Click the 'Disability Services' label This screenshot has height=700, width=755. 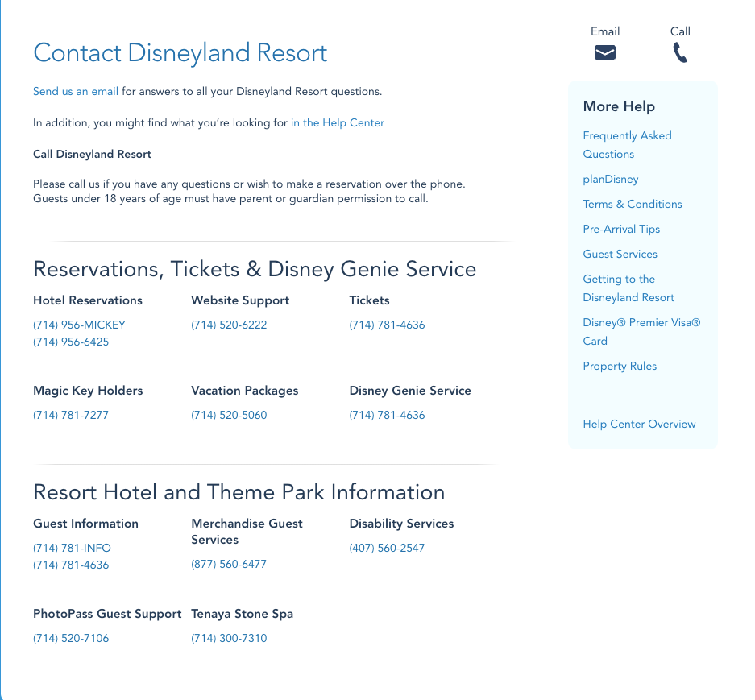[401, 524]
